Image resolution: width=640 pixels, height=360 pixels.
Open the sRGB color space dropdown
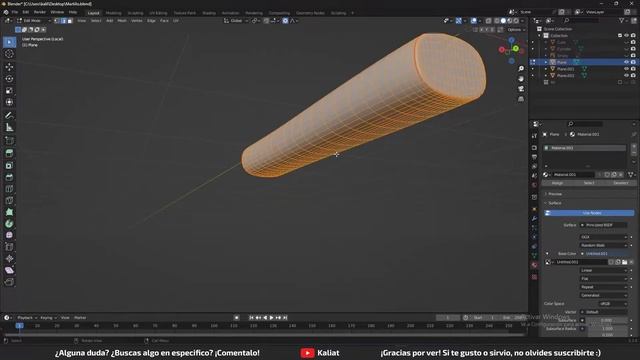pos(613,304)
